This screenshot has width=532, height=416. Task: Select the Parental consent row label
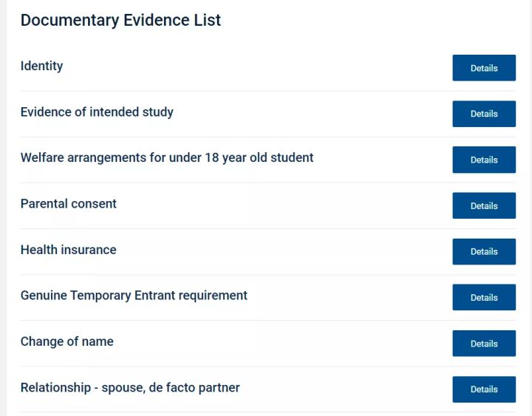click(x=69, y=204)
